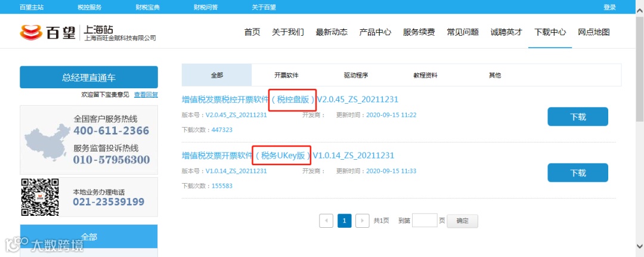644x257 pixels.
Task: Download the 税务UKey版 V1.0.14 software
Action: pos(577,173)
